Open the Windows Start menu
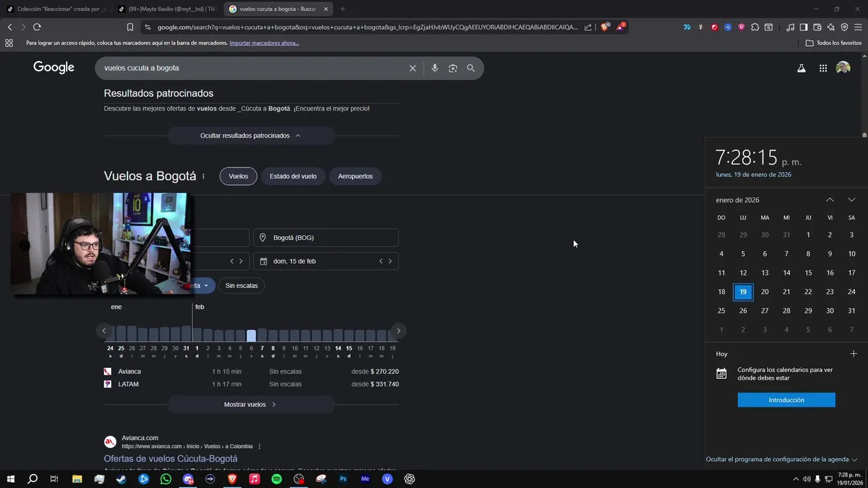Viewport: 868px width, 488px height. pos(10,479)
